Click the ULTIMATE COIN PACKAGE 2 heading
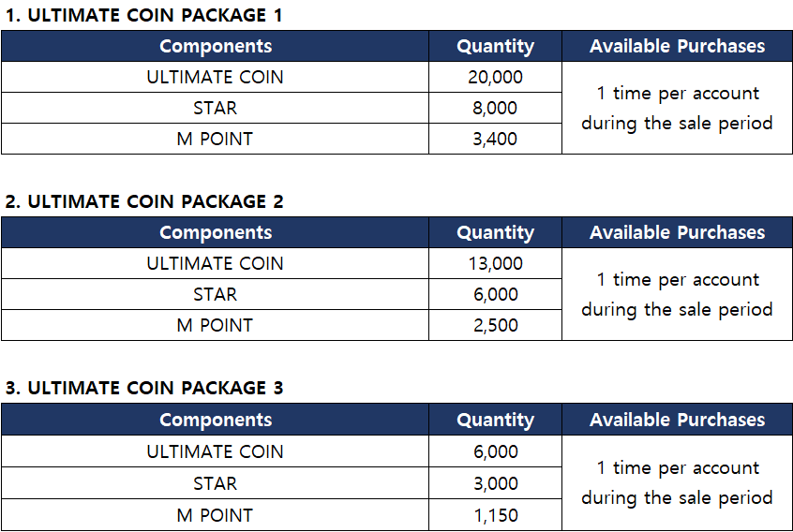The height and width of the screenshot is (532, 793). click(143, 201)
